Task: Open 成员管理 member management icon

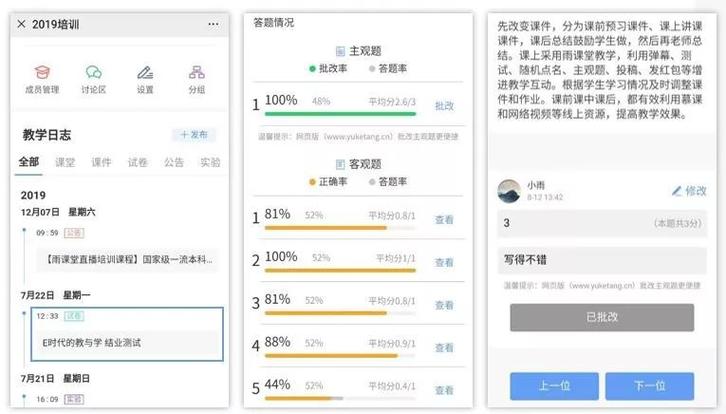Action: [x=42, y=72]
